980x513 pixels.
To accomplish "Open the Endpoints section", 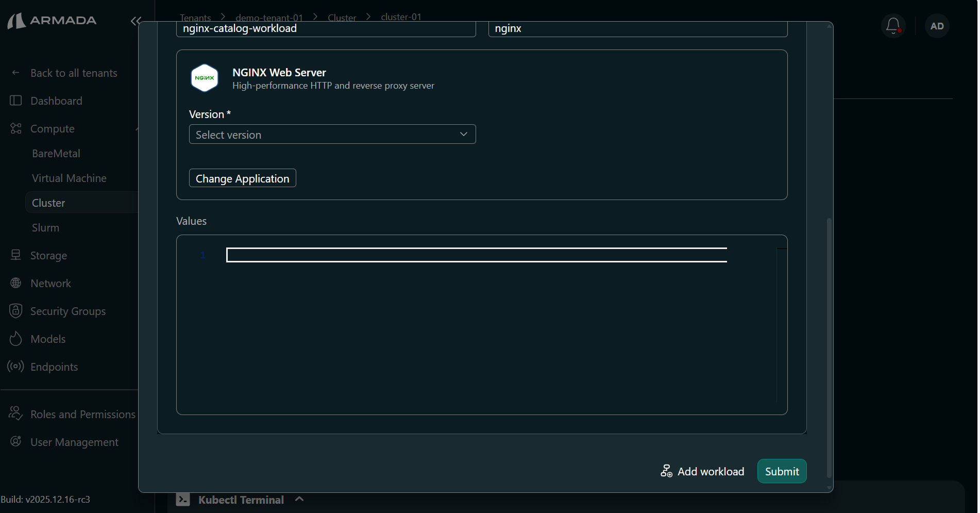I will (54, 367).
